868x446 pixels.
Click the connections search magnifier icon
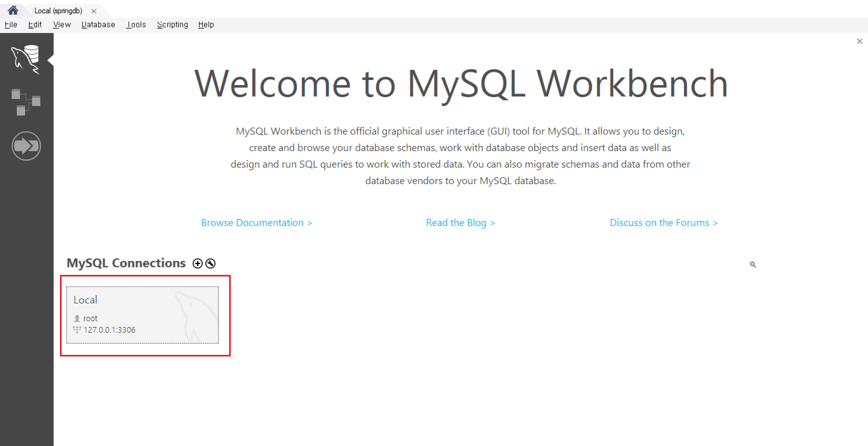[753, 265]
